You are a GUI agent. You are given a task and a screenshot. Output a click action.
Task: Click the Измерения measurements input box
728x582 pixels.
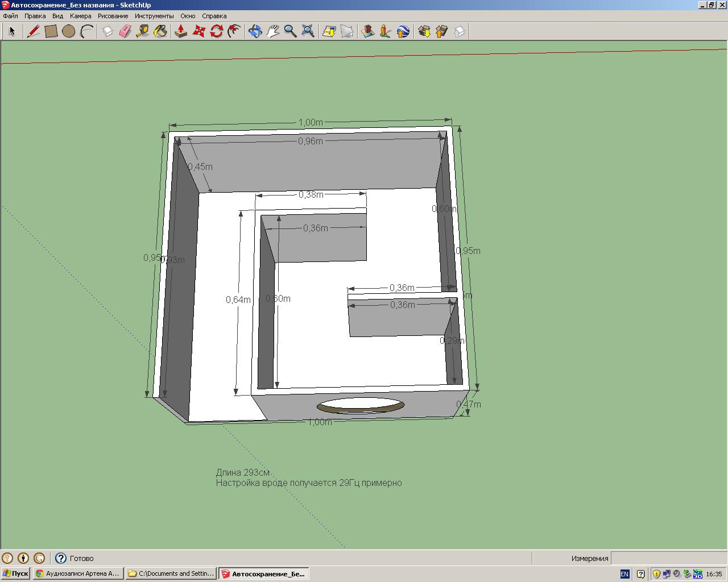(668, 558)
